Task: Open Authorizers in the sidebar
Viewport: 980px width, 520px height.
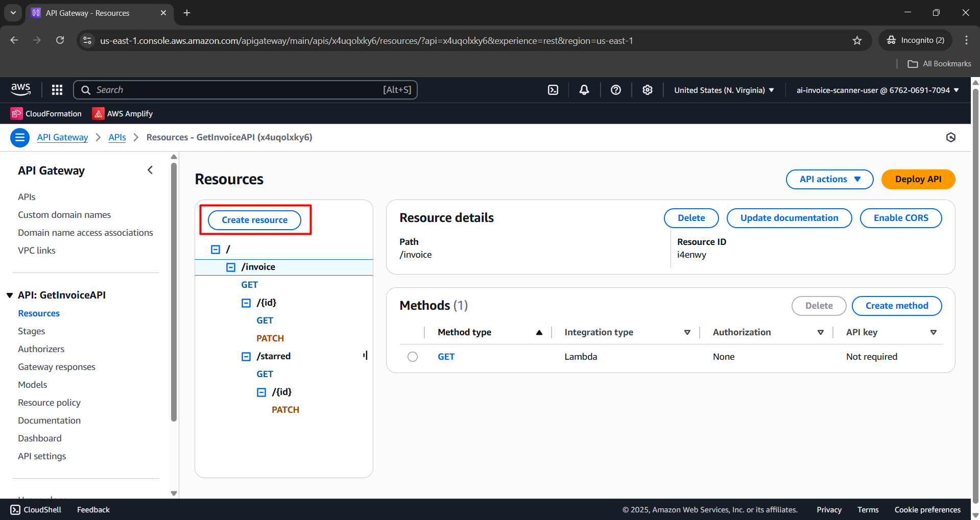Action: pyautogui.click(x=41, y=349)
